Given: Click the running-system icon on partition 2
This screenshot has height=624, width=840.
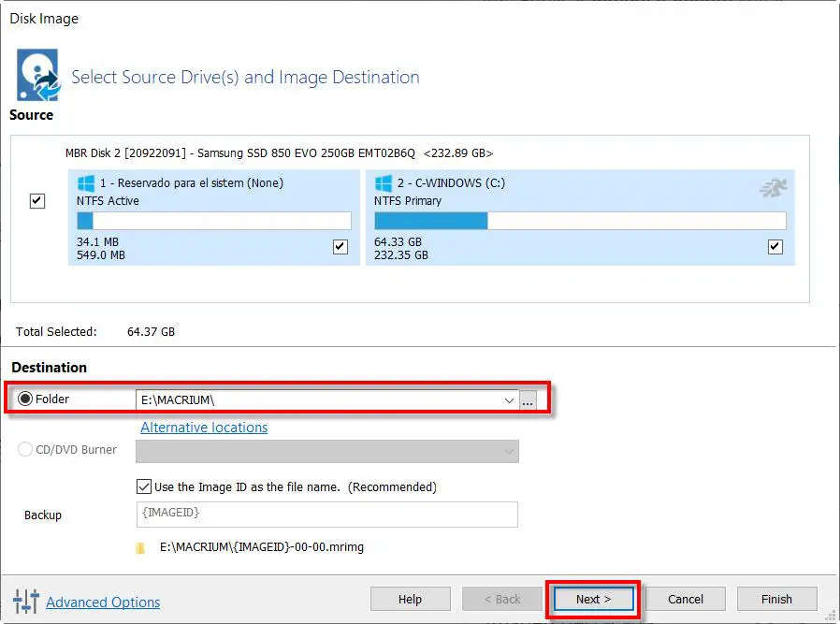Looking at the screenshot, I should (x=773, y=188).
